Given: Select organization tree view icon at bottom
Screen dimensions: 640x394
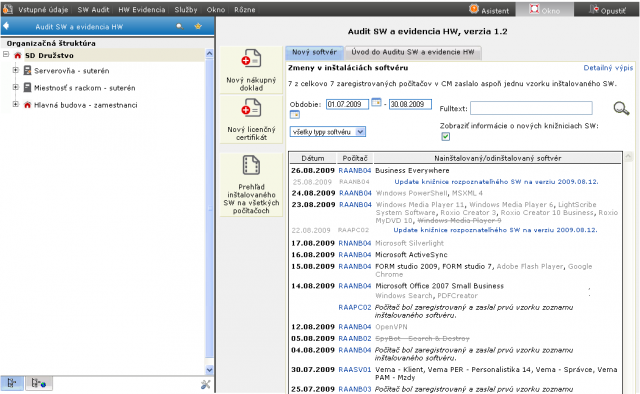Looking at the screenshot, I should 12,383.
